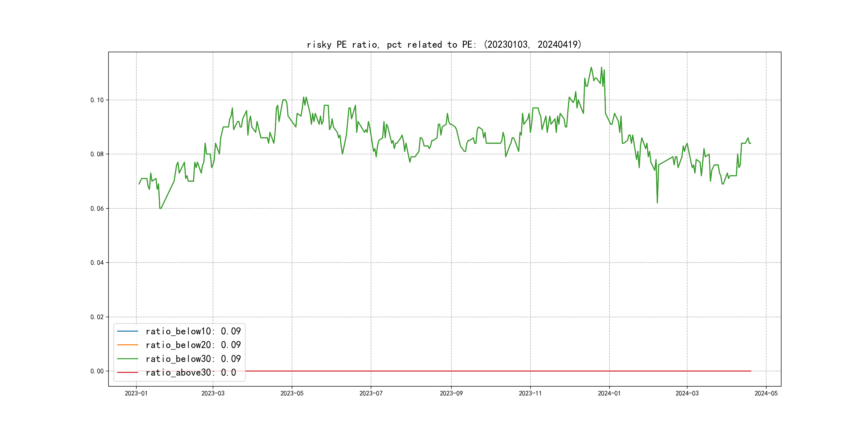Click the 2023-11 x-axis tick label

[530, 393]
